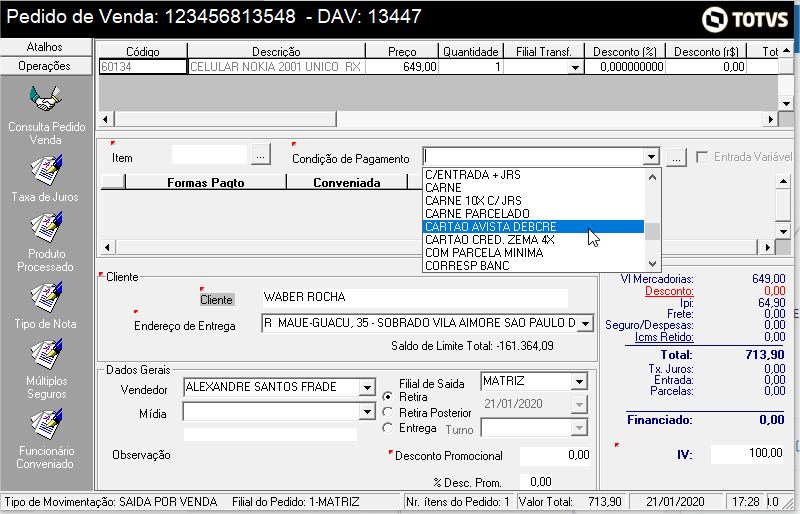Click items grid vertical scrollbar down arrow
The width and height of the screenshot is (800, 514).
tap(786, 103)
